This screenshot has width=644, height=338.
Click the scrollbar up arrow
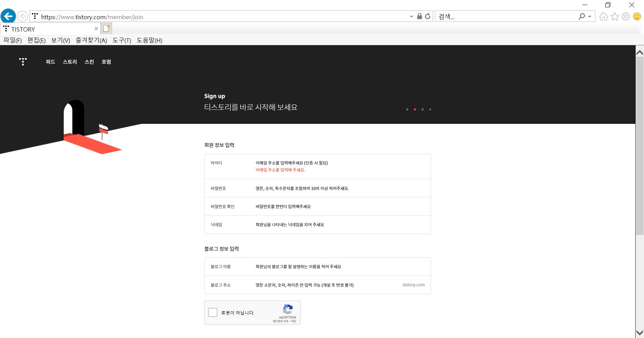pyautogui.click(x=640, y=52)
